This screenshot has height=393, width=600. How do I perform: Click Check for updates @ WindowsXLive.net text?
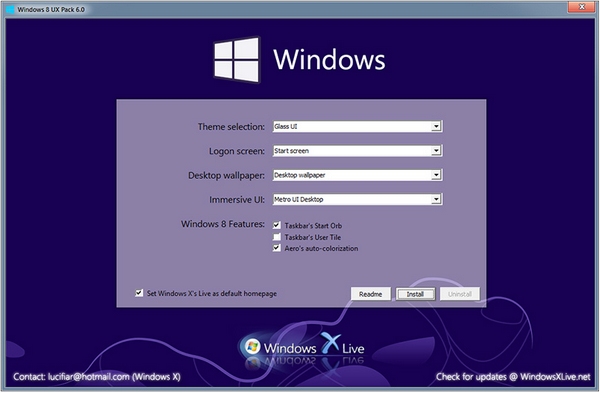coord(513,377)
